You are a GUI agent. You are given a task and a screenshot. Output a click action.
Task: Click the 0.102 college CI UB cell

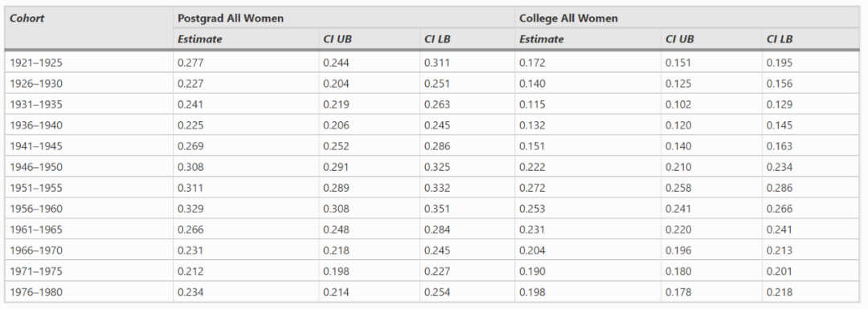pos(678,104)
